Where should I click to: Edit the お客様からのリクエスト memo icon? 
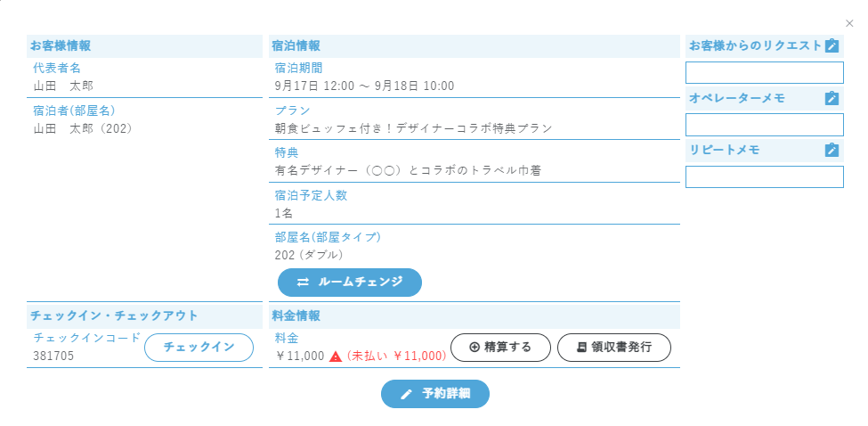point(831,45)
